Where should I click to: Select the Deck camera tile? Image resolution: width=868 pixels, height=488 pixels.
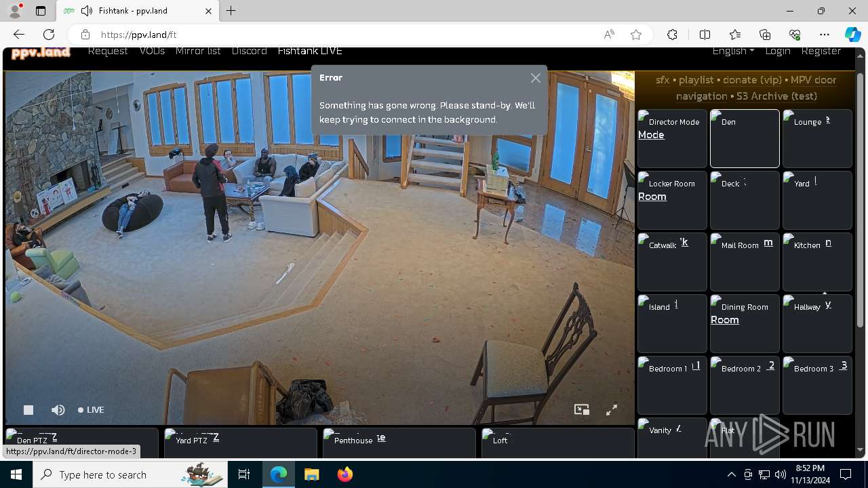tap(745, 200)
